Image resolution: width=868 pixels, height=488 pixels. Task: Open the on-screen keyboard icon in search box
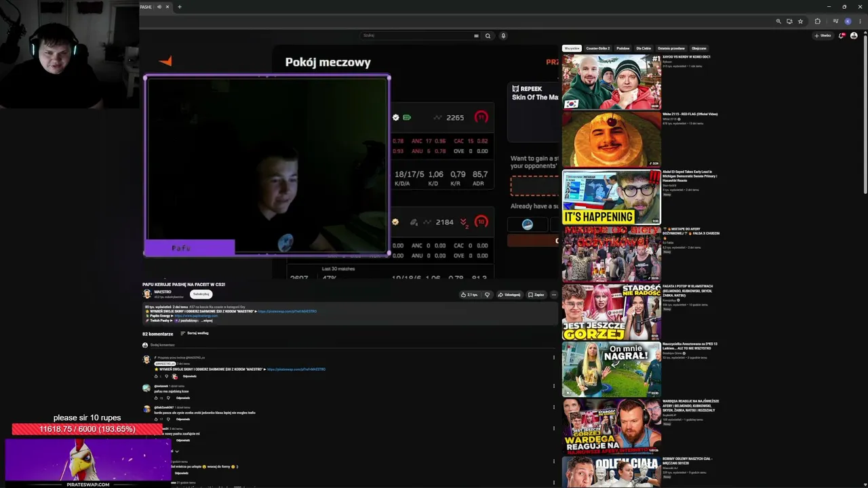476,36
